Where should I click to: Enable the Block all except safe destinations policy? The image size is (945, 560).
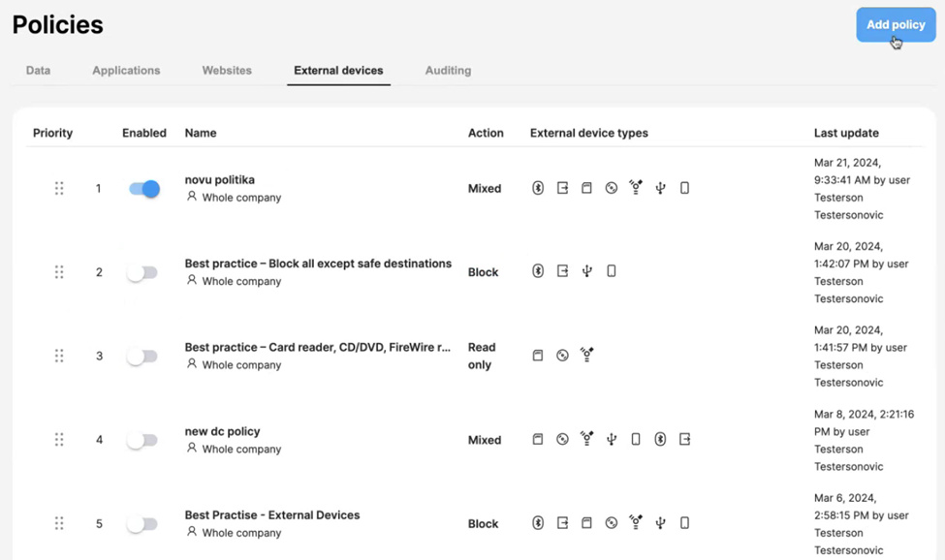point(142,272)
